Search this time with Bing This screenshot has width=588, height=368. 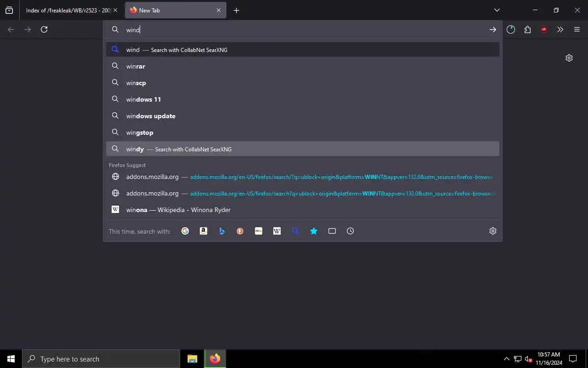[222, 231]
